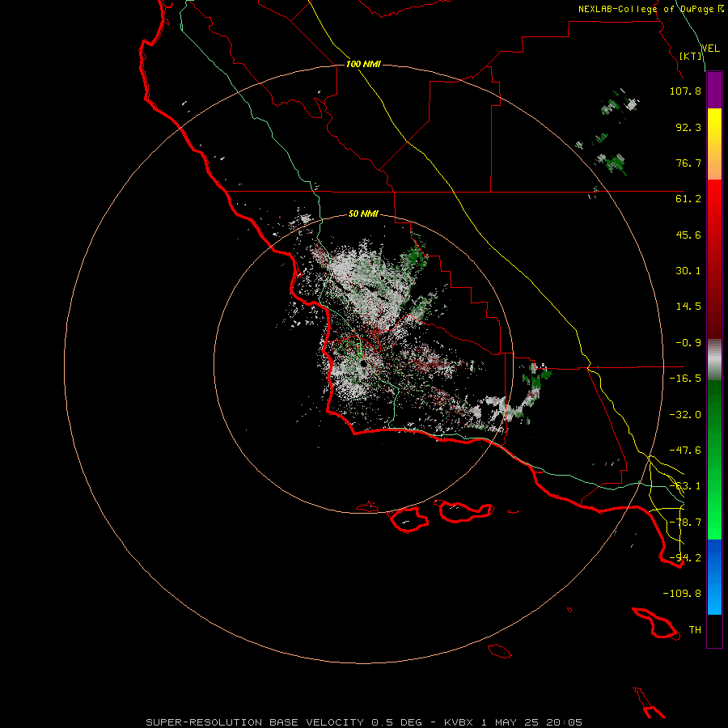Click the -47.6 velocity scale value
The image size is (728, 728).
tap(685, 451)
